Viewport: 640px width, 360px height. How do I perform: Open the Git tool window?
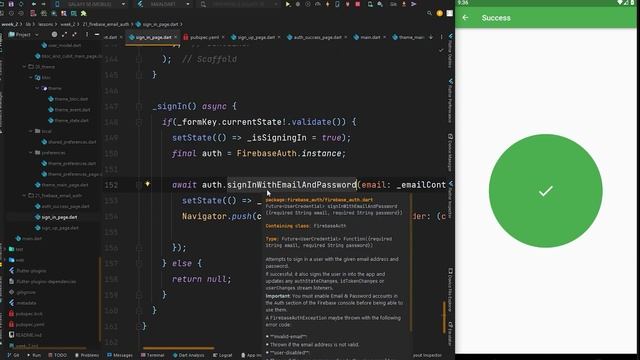tap(13, 356)
